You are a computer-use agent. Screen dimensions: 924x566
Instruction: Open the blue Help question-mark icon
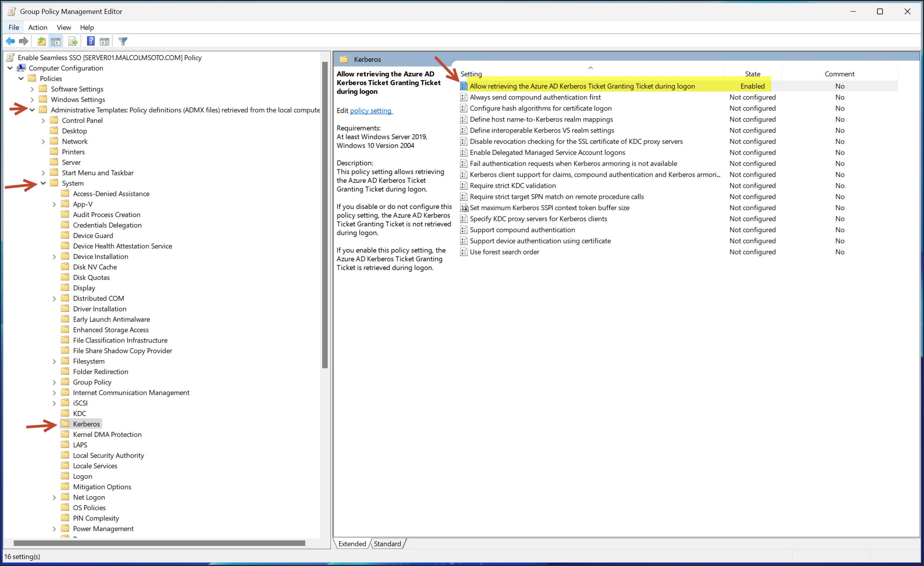[x=91, y=41]
